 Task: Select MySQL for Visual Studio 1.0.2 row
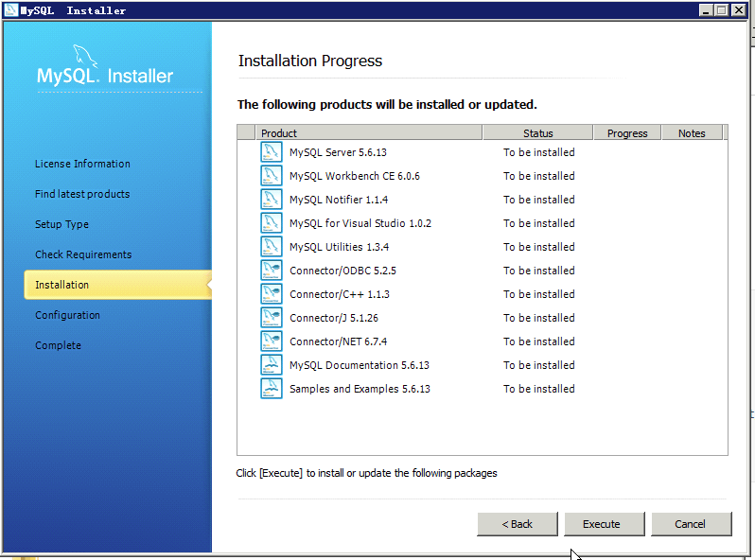click(482, 223)
